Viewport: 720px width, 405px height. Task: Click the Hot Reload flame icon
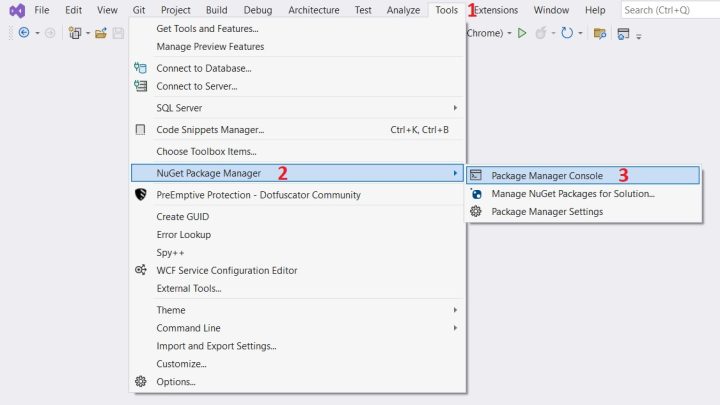point(541,33)
